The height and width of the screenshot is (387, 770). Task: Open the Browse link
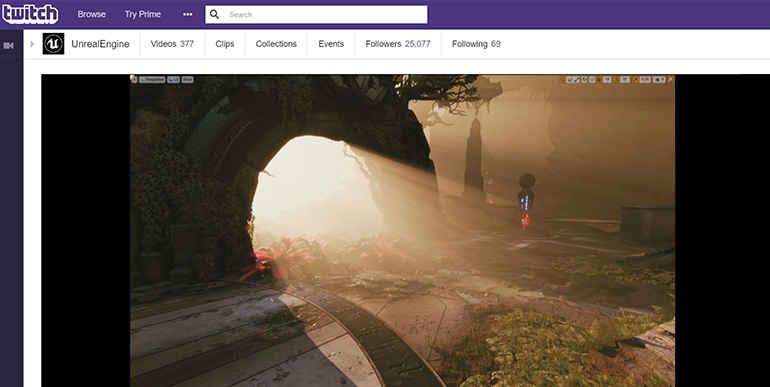pyautogui.click(x=91, y=14)
